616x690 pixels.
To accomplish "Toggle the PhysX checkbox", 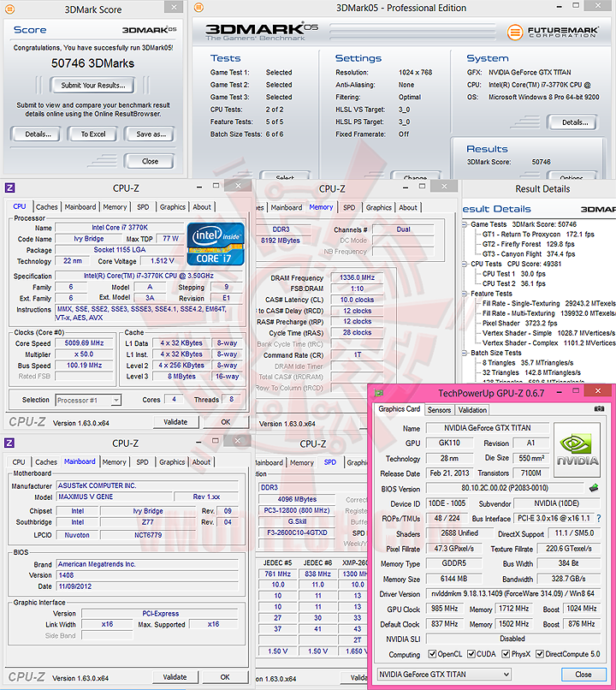I will click(x=506, y=654).
